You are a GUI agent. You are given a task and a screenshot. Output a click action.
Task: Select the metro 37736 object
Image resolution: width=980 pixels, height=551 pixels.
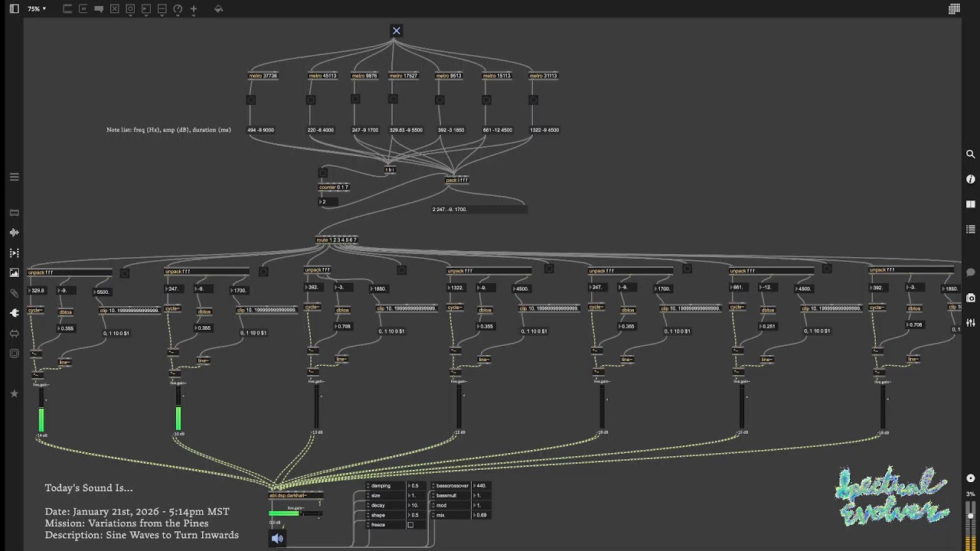(x=263, y=76)
